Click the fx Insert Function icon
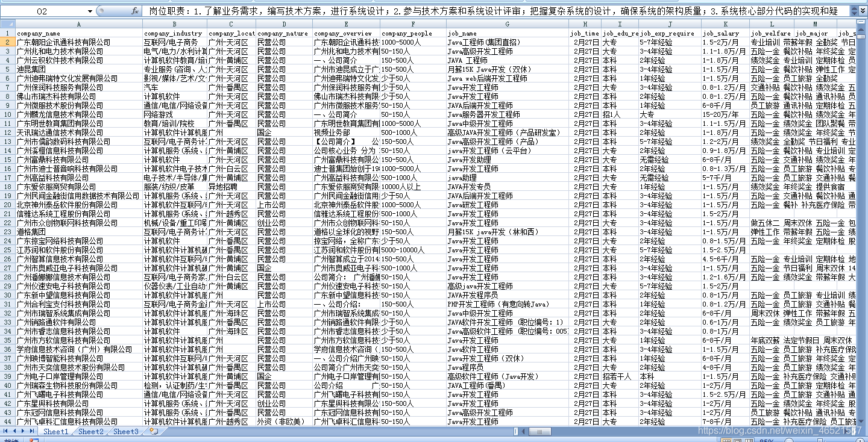 pos(135,11)
